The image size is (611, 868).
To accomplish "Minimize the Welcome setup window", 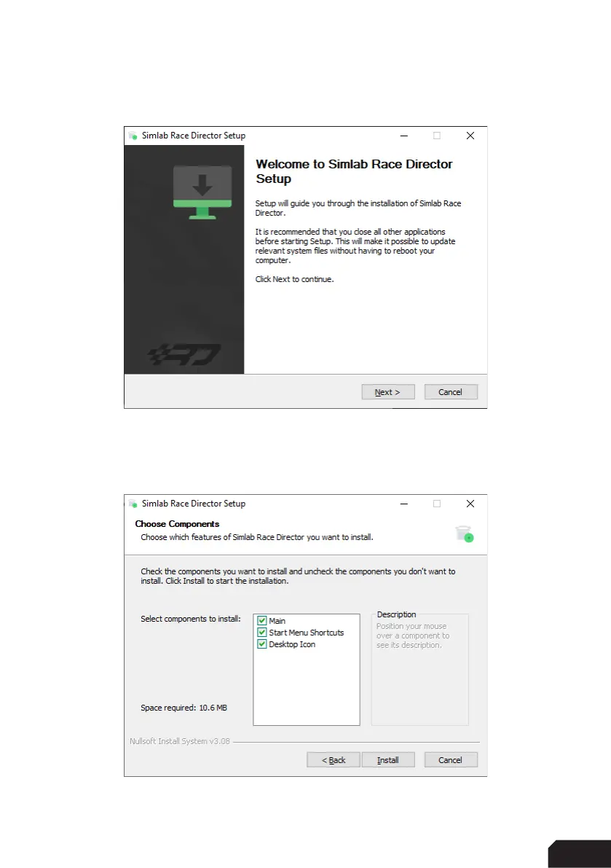I will pos(404,136).
